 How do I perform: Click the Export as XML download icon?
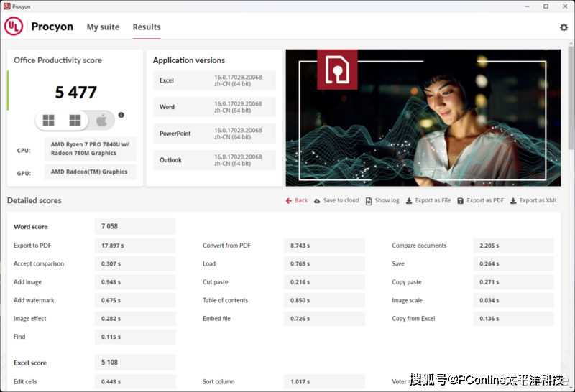(x=513, y=201)
